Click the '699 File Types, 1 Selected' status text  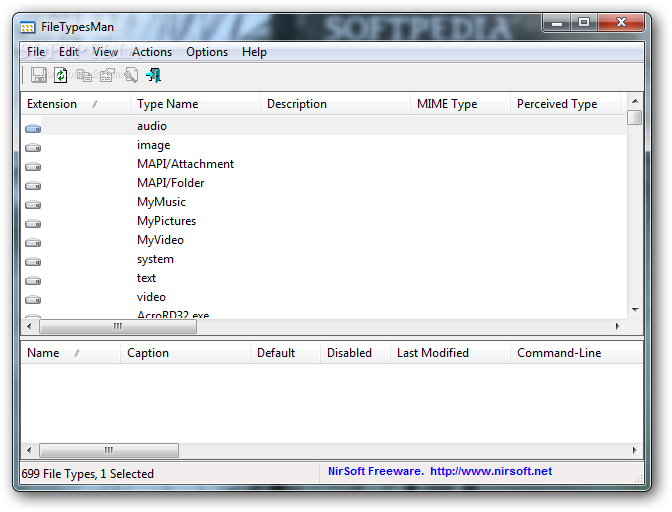pyautogui.click(x=87, y=474)
